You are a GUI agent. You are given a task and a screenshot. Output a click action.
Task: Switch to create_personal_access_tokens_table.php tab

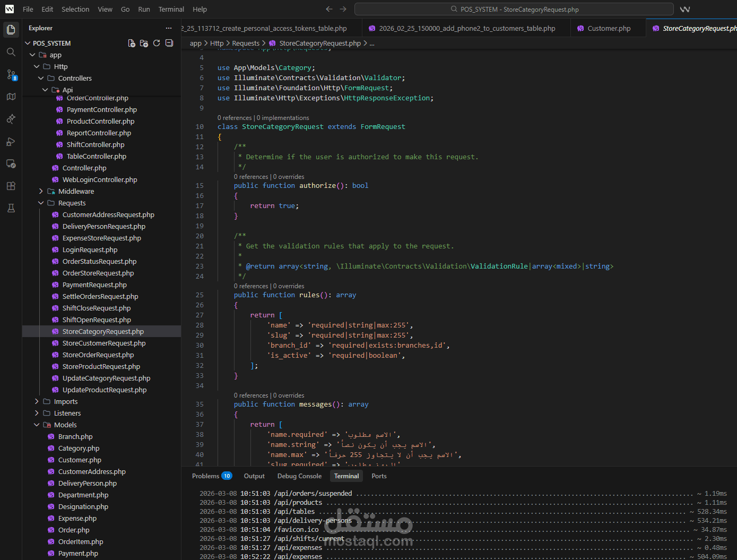(x=272, y=29)
